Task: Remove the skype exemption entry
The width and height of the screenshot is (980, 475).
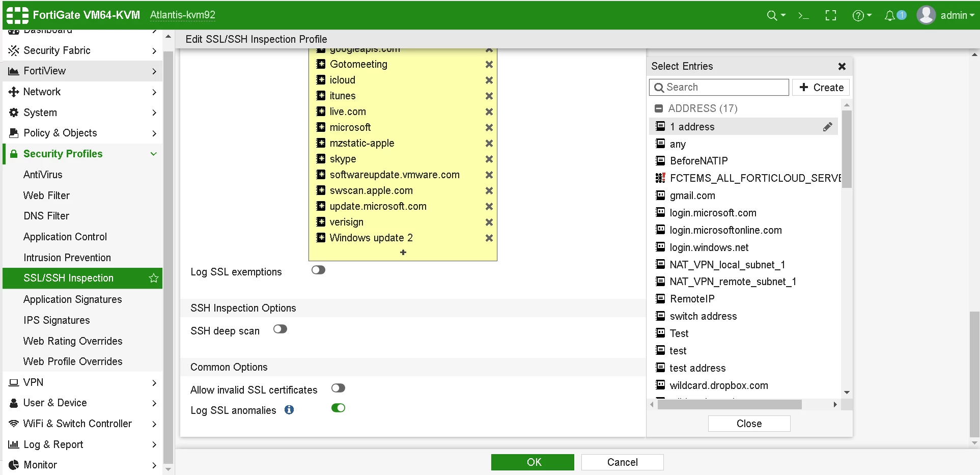Action: click(x=489, y=159)
